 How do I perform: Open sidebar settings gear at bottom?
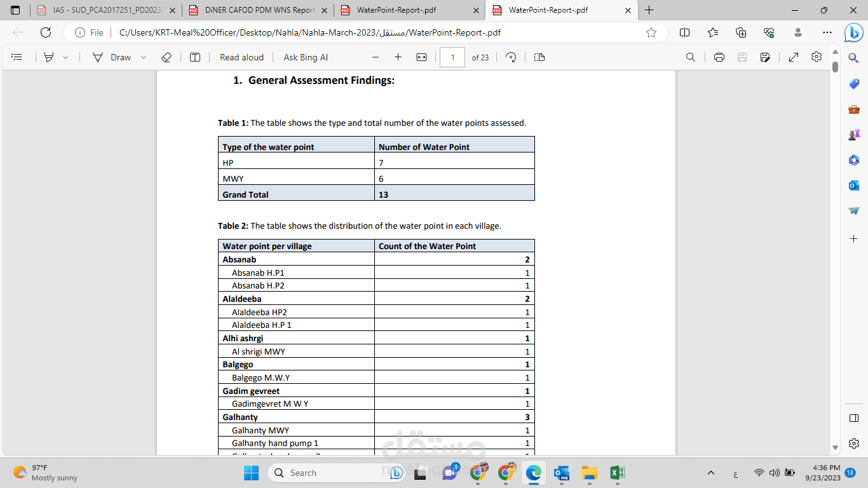[854, 444]
